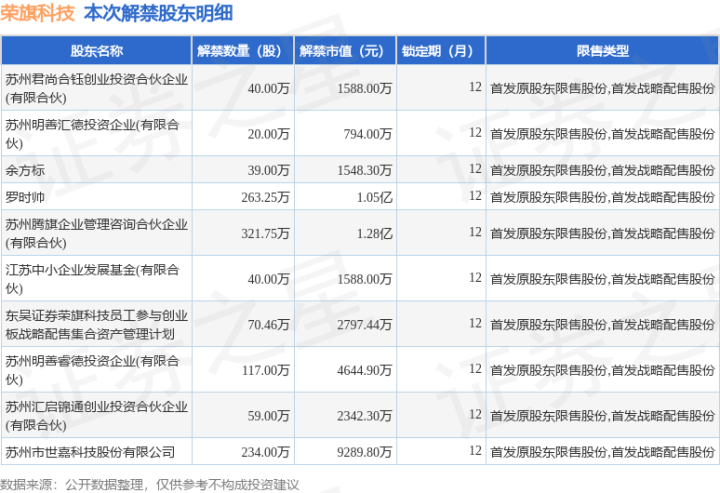This screenshot has width=720, height=493.
Task: Select shareholder 苏州腾旗企业管理咨询合伙企业
Action: click(x=96, y=233)
